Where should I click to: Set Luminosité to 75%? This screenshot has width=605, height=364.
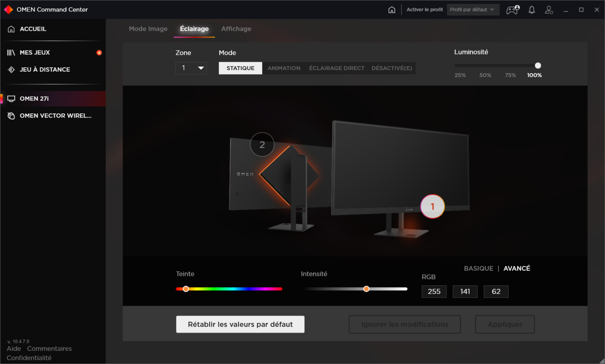pyautogui.click(x=510, y=75)
